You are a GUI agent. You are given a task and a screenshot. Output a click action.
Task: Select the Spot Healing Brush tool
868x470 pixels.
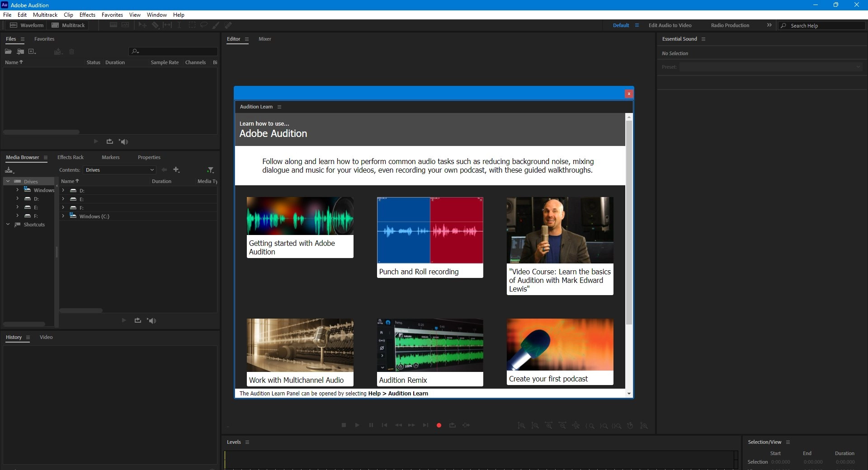pyautogui.click(x=228, y=25)
